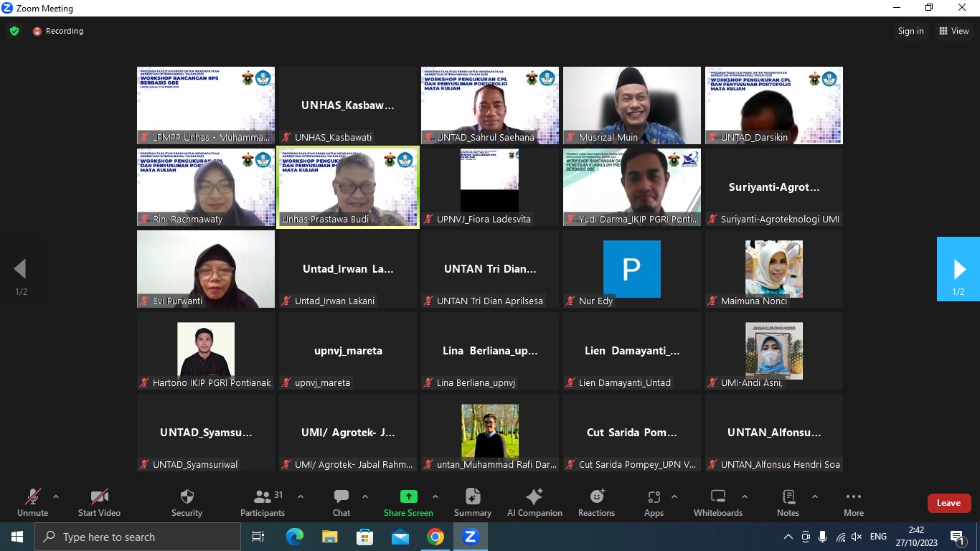Go to next page of participants
Screen dimensions: 980x551
coord(958,269)
